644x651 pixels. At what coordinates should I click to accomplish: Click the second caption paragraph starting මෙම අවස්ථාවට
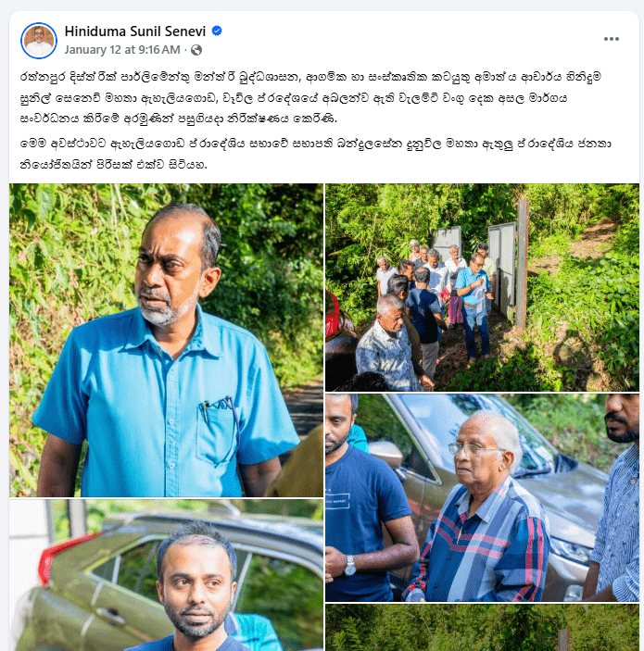coord(315,154)
